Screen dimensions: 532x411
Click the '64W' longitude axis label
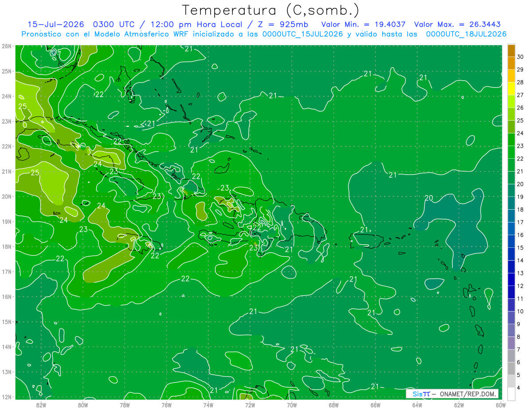coord(417,405)
